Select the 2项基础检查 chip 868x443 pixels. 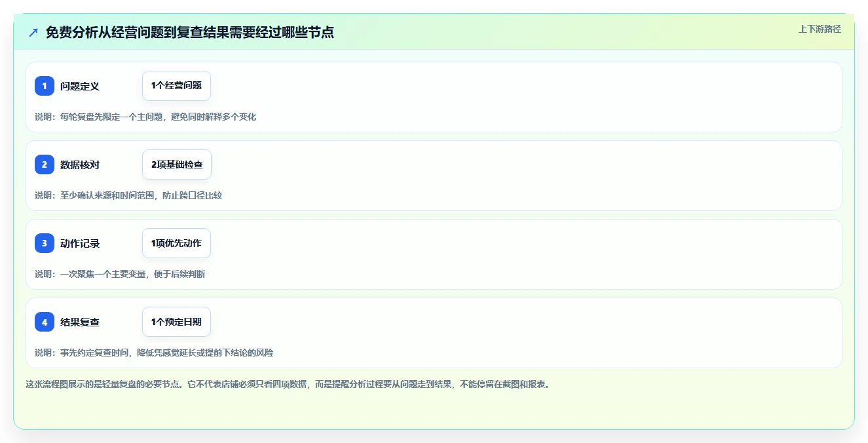177,164
